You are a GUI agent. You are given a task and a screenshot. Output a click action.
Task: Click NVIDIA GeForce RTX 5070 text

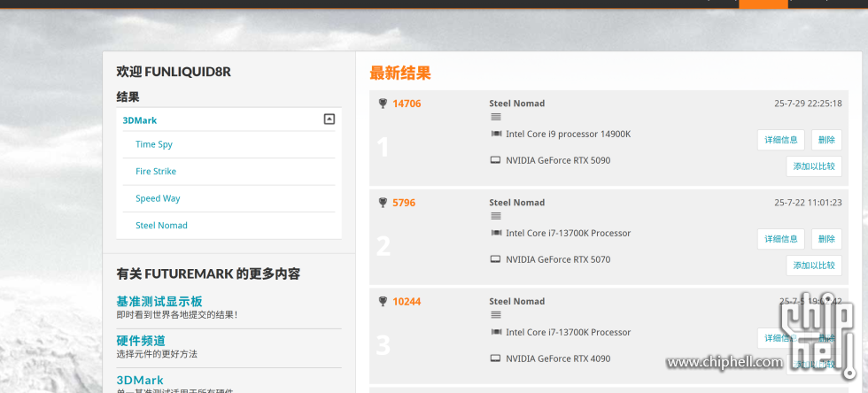pos(558,259)
